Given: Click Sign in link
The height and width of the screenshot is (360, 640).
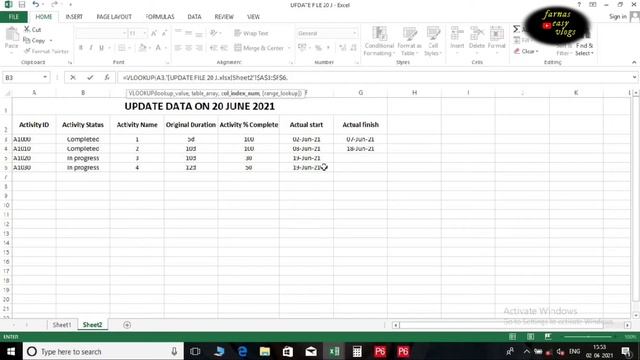Looking at the screenshot, I should [x=618, y=17].
